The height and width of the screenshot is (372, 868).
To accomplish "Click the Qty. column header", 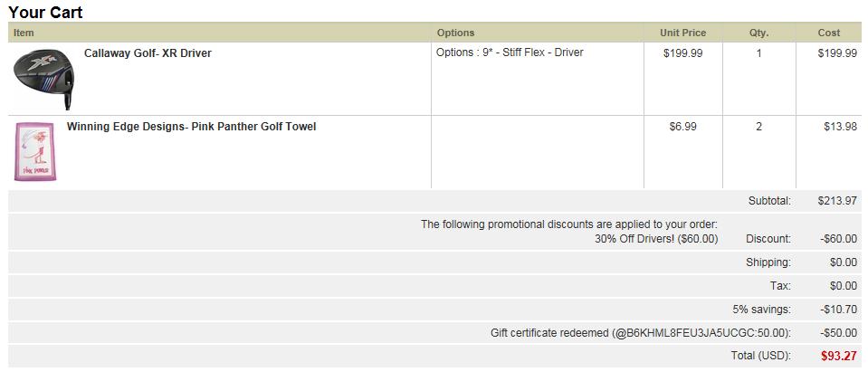I will click(758, 33).
